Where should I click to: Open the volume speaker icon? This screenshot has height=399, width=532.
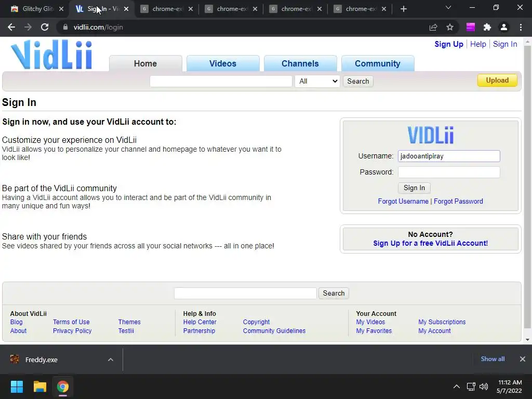tap(484, 387)
